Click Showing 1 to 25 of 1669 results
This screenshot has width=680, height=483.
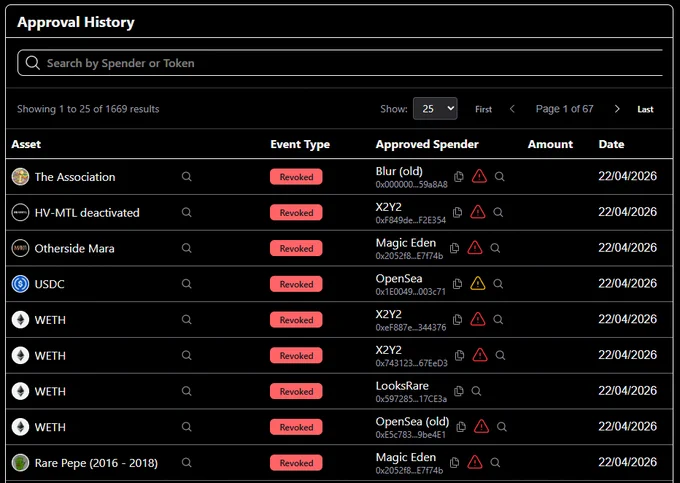pyautogui.click(x=88, y=109)
